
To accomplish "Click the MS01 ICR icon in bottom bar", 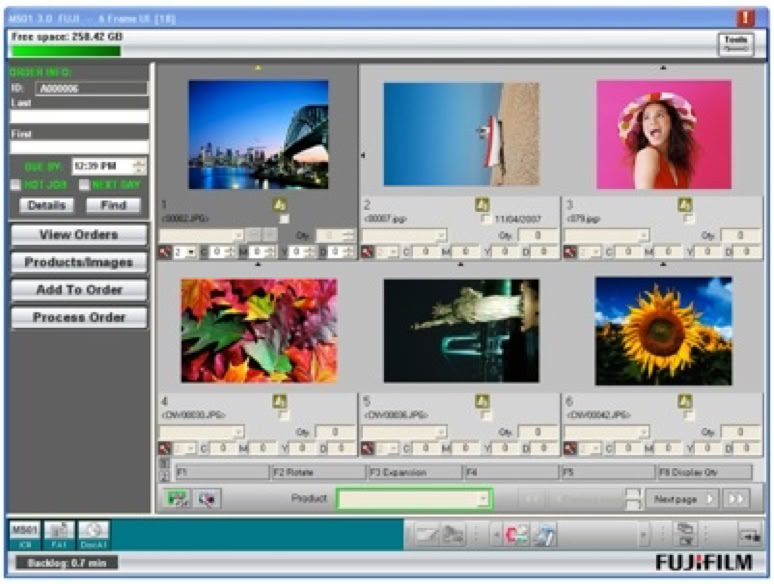I will pyautogui.click(x=21, y=533).
